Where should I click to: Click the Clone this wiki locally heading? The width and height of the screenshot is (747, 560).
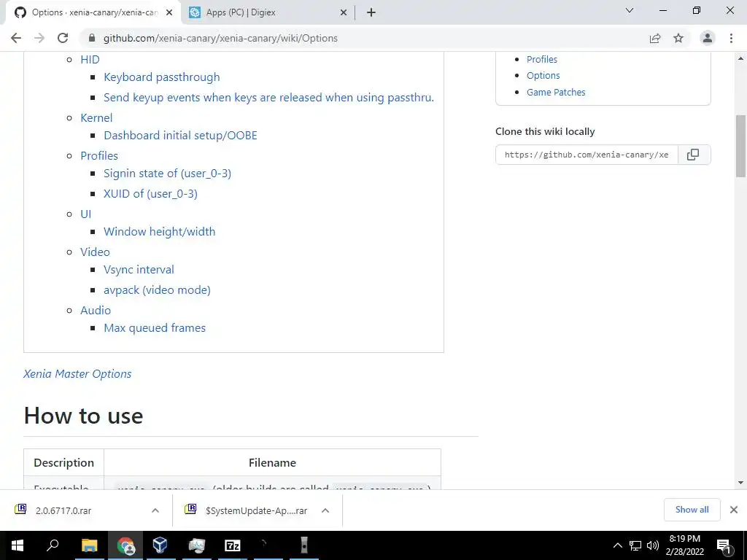pos(545,131)
